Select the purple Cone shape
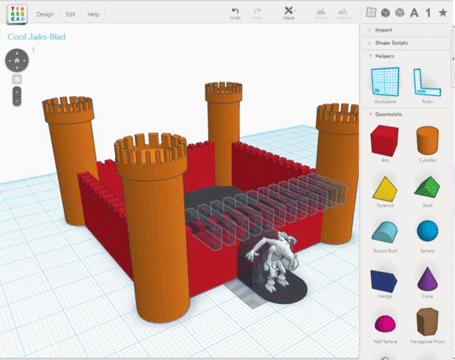The image size is (455, 360). click(x=427, y=279)
